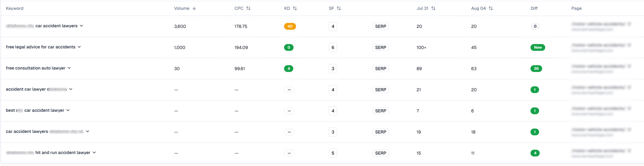Viewport: 644px width, 166px height.
Task: Open SERP for the hit and run accident lawyer row
Action: coord(381,153)
